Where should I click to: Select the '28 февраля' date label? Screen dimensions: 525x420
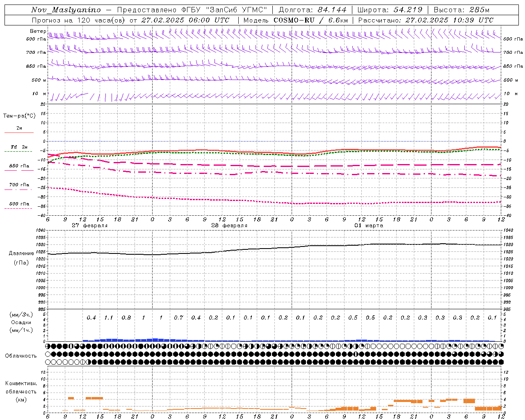pos(229,226)
